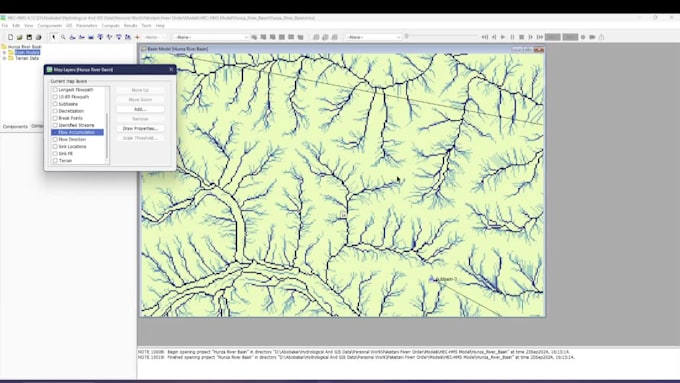
Task: Select the Diversion creation tool
Action: click(x=109, y=37)
